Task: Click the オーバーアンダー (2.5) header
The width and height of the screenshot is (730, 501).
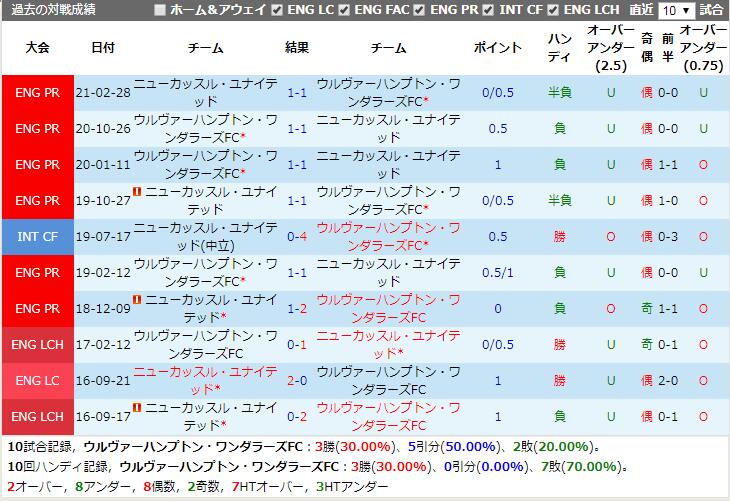Action: (x=611, y=47)
